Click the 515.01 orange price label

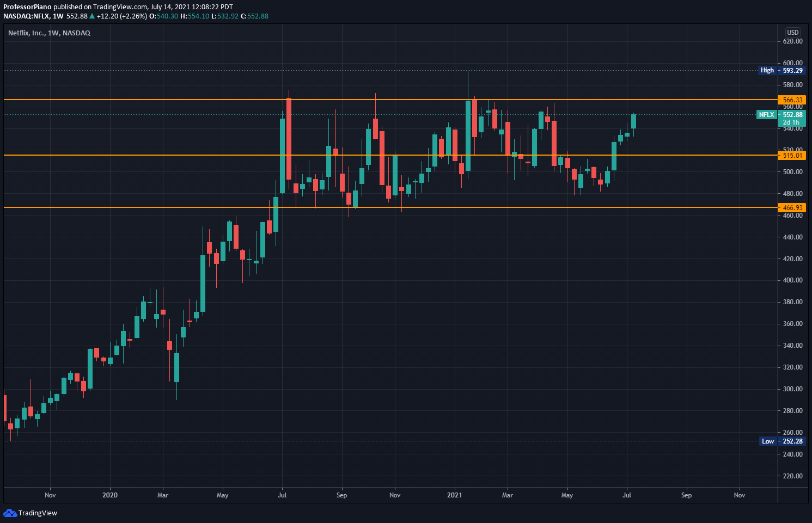click(792, 155)
